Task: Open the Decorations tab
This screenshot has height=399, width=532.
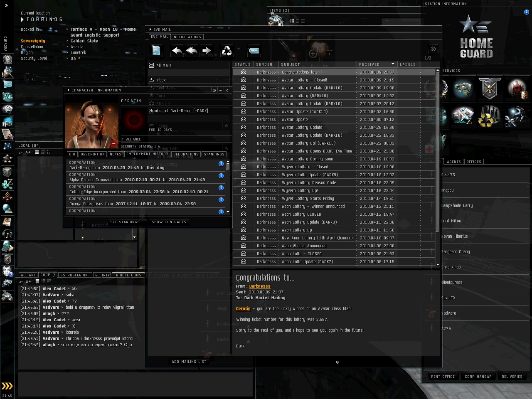Action: 186,154
